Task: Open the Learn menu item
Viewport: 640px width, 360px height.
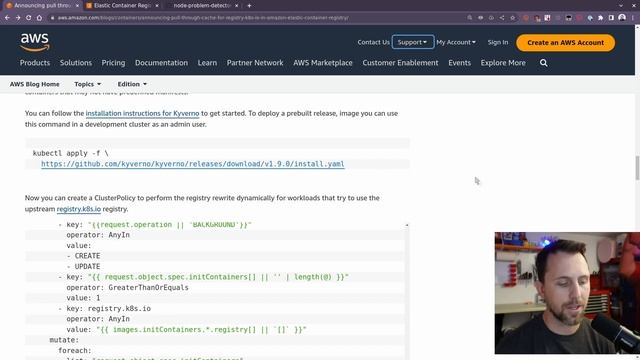Action: (x=207, y=63)
